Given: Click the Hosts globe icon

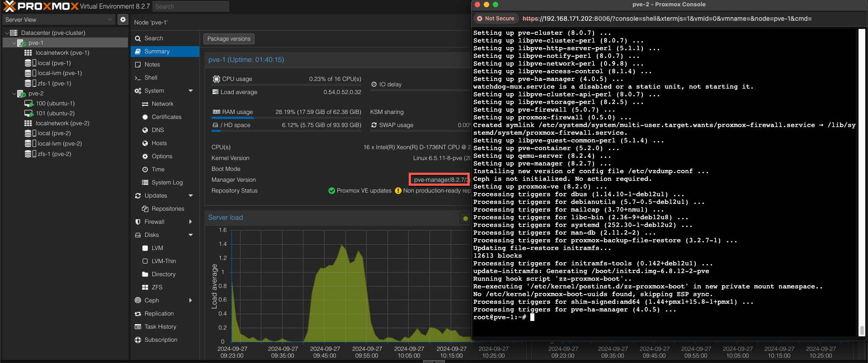Looking at the screenshot, I should coord(145,143).
